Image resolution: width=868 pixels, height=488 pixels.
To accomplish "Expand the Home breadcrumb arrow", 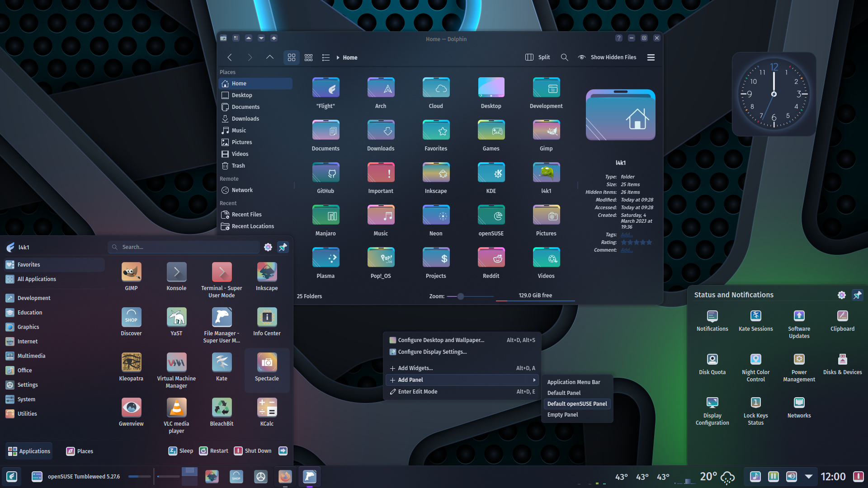I will pos(338,57).
